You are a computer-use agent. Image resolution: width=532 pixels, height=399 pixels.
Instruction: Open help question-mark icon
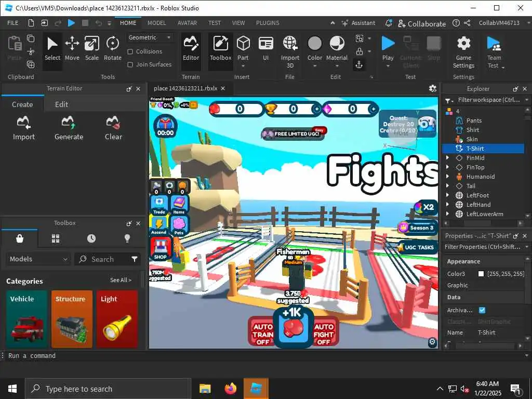pos(456,23)
